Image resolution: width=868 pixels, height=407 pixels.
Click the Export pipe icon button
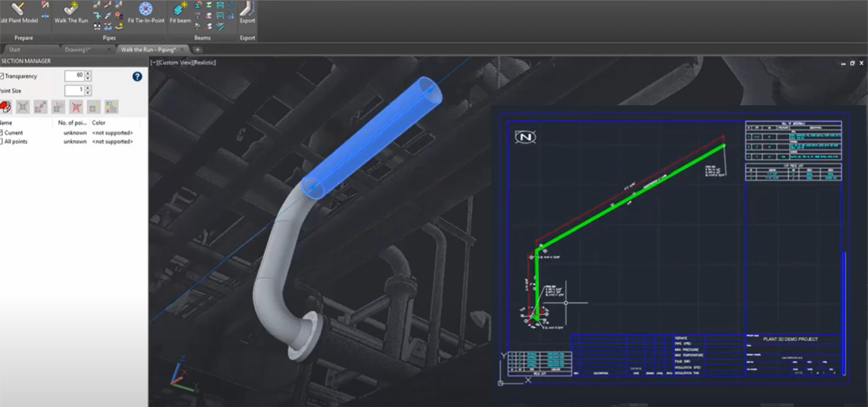(247, 13)
